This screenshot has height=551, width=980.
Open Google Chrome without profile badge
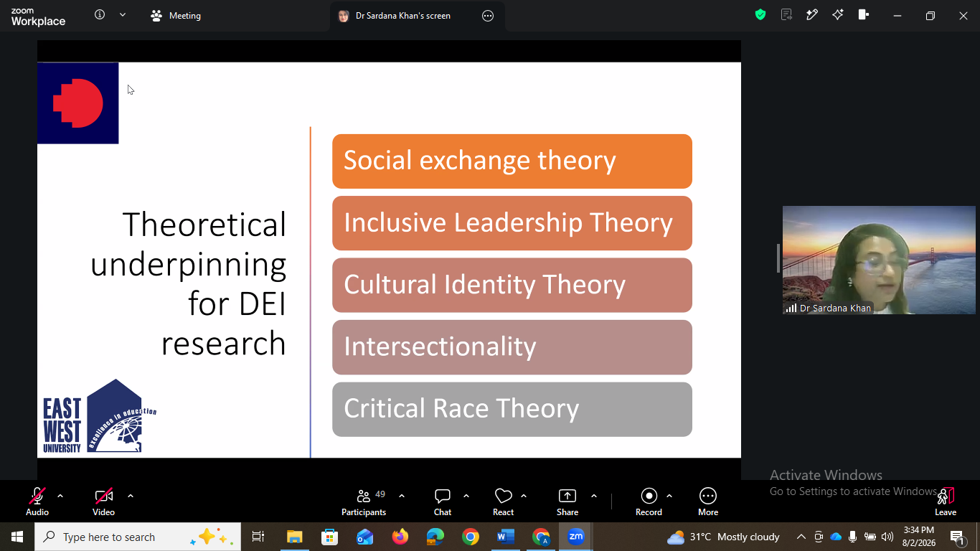tap(471, 537)
